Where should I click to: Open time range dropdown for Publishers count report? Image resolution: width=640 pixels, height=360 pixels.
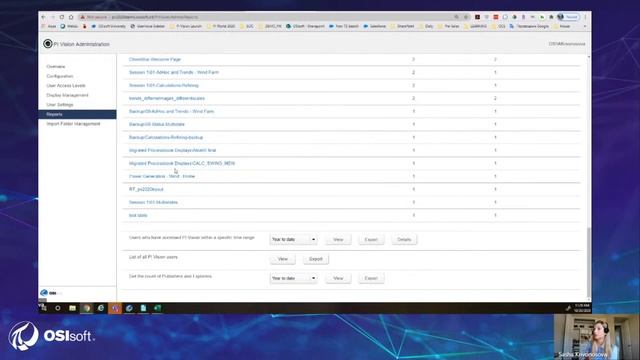(293, 278)
